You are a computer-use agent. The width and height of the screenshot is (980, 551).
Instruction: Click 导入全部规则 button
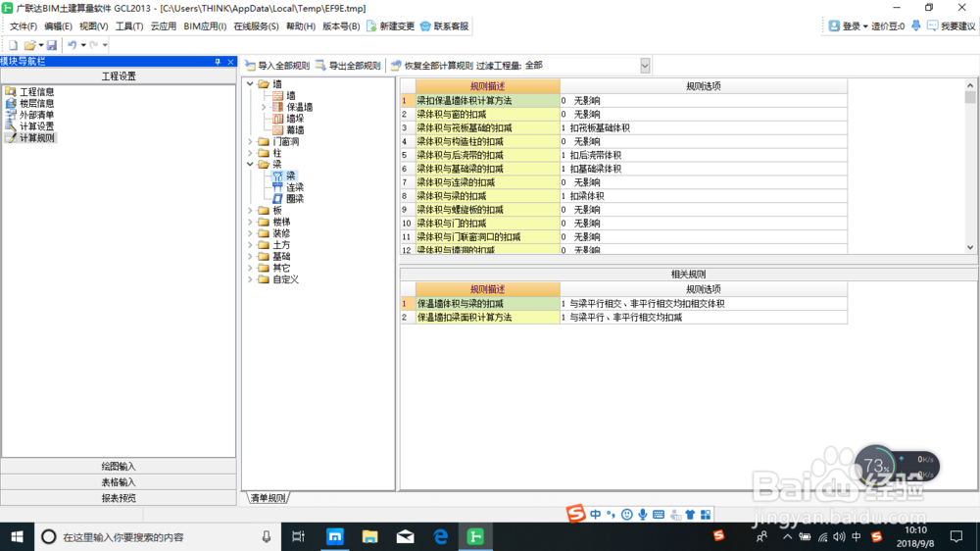[277, 66]
